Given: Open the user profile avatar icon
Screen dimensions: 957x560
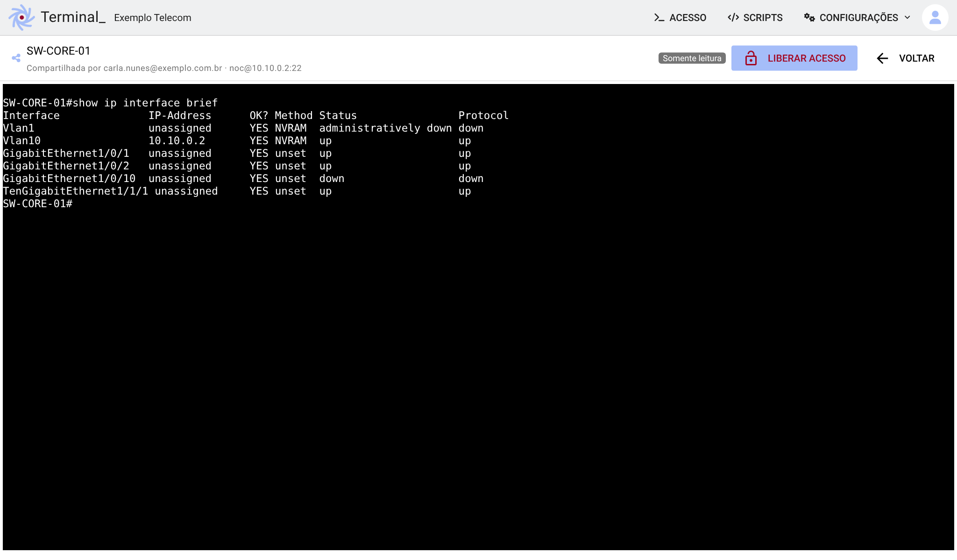Looking at the screenshot, I should (x=935, y=18).
